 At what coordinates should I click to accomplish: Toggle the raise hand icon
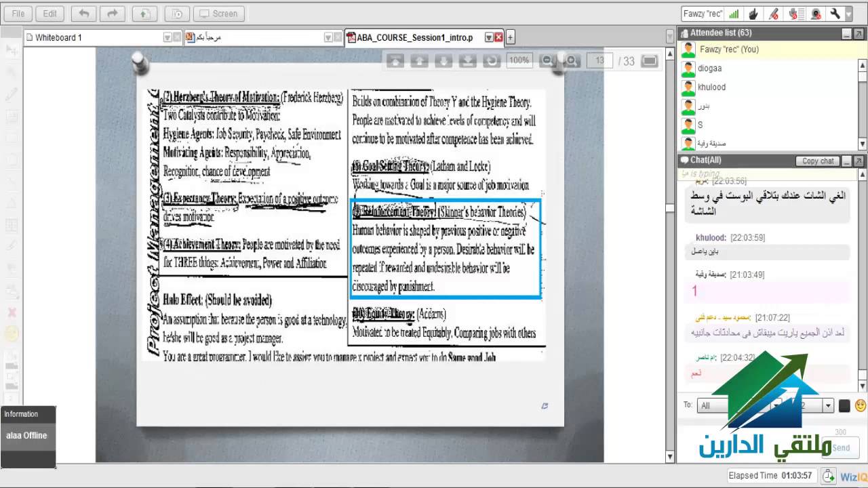pos(753,14)
